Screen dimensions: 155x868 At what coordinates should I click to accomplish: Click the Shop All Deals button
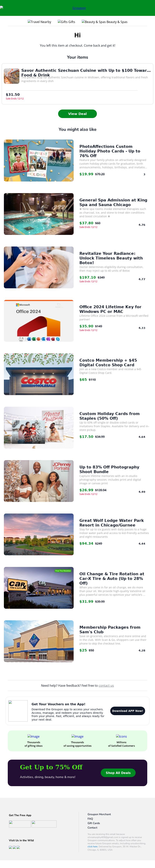point(118,773)
